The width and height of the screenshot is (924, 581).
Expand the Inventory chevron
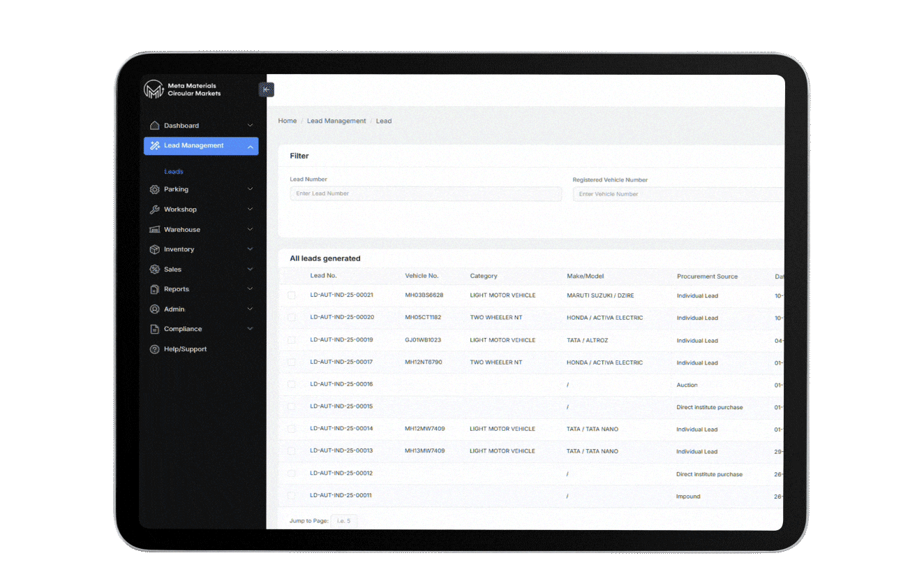[251, 249]
